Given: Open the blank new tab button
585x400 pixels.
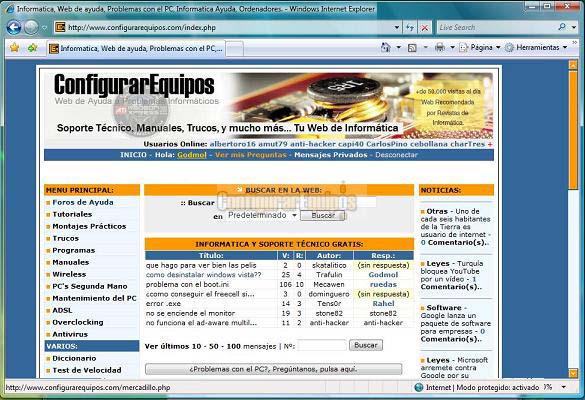Looking at the screenshot, I should (x=235, y=49).
